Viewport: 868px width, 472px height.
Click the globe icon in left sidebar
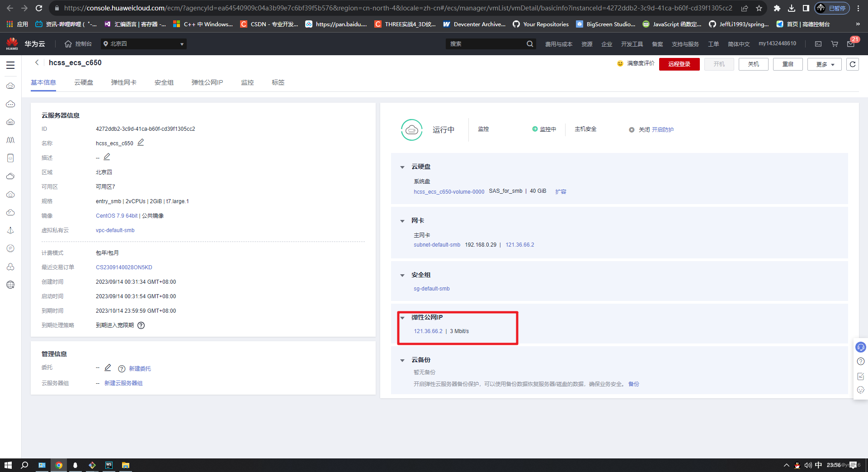[10, 285]
